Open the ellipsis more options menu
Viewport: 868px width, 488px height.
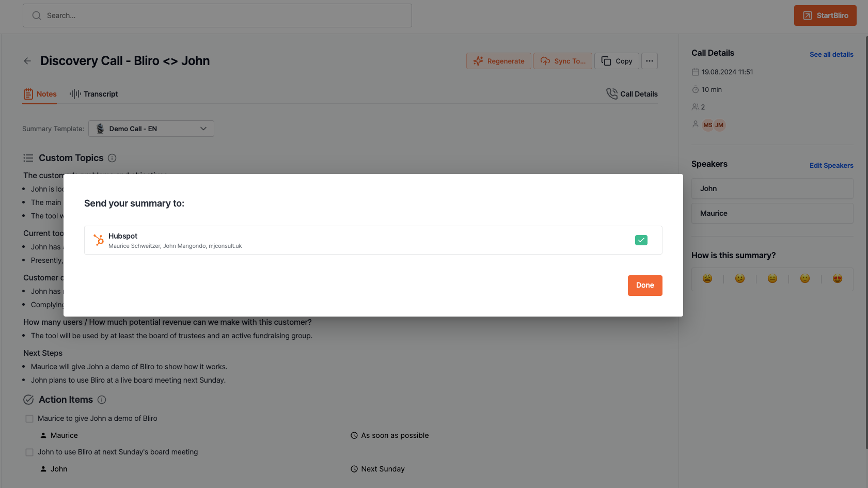[x=650, y=61]
